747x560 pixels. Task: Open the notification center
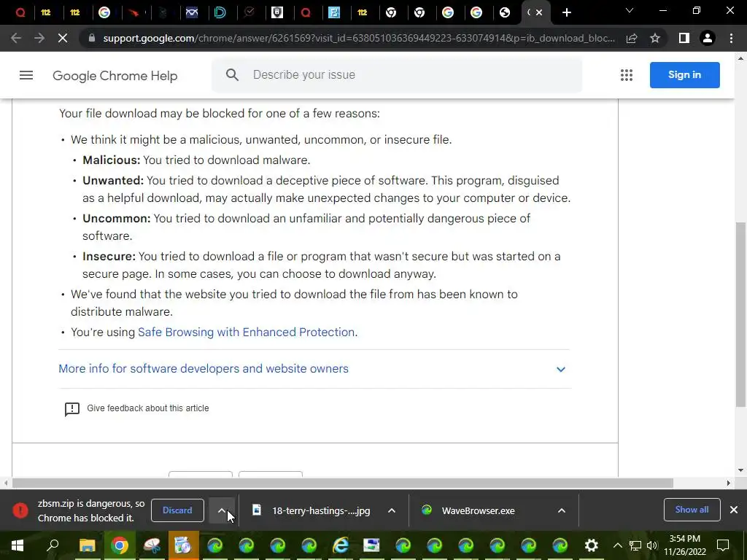point(723,545)
